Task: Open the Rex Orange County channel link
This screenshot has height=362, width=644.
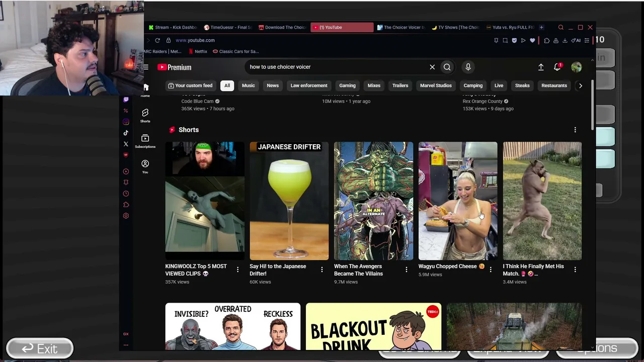Action: click(482, 101)
